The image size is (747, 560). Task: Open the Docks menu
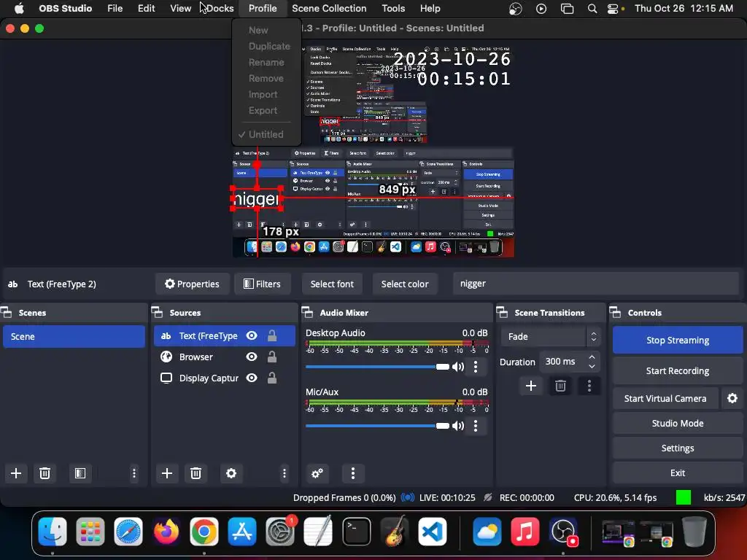pyautogui.click(x=220, y=9)
